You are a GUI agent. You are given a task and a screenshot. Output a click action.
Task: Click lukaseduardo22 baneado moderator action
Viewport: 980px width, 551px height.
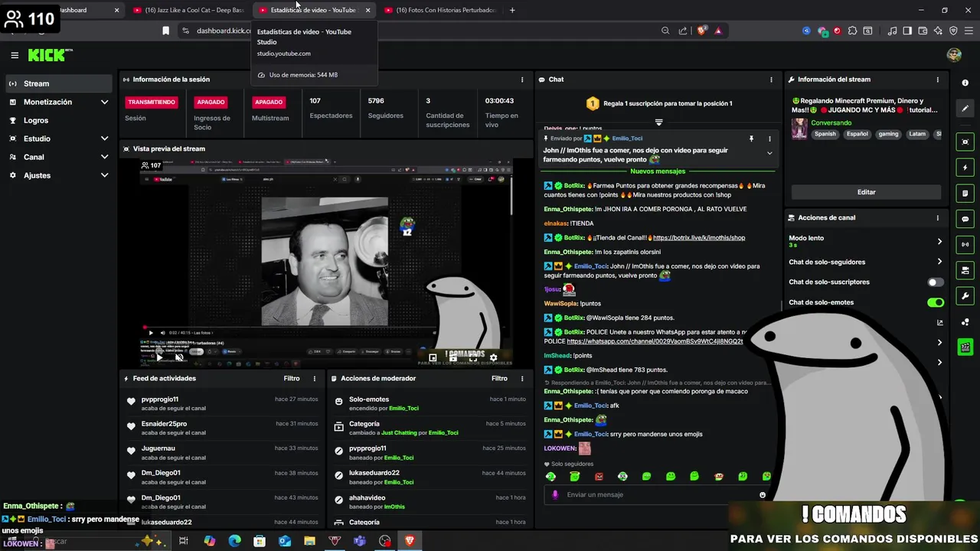point(429,478)
